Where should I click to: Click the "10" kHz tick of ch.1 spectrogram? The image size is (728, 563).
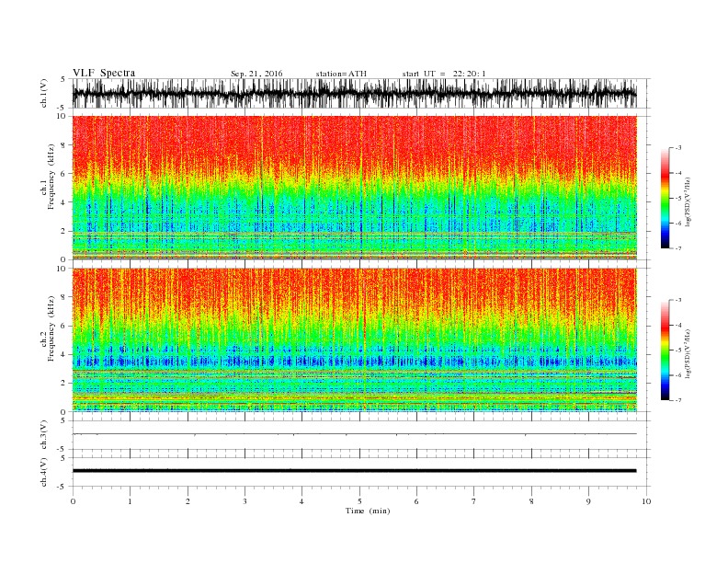point(63,116)
